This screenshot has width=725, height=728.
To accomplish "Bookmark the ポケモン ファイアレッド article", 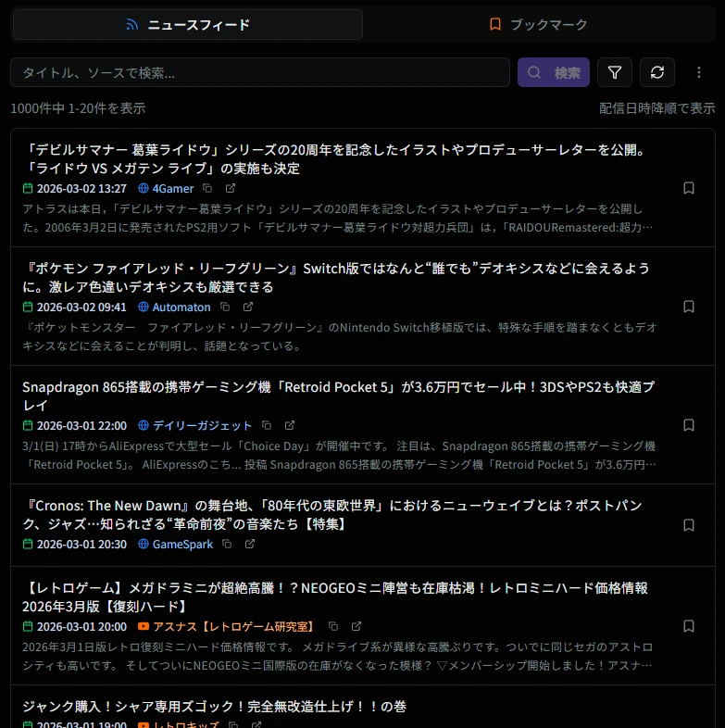I will [688, 307].
